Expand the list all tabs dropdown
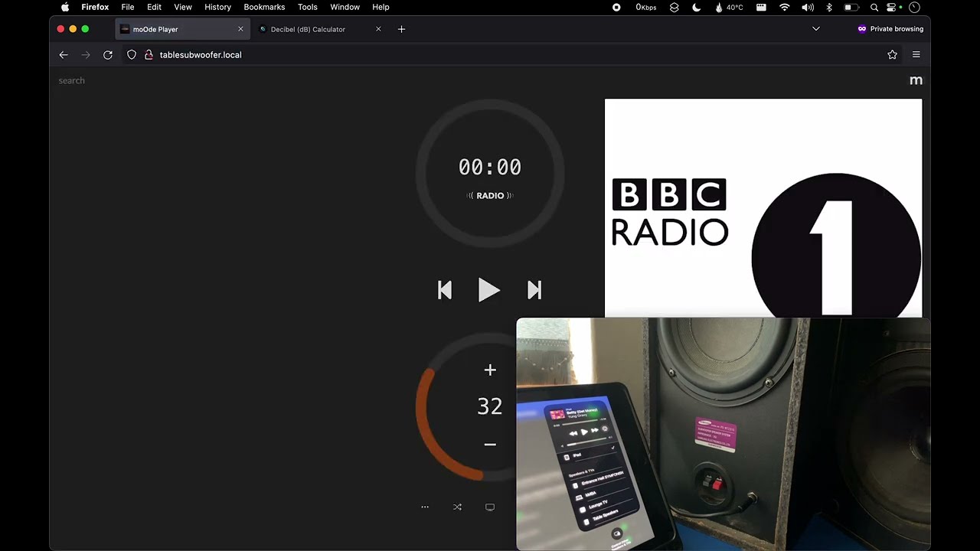The height and width of the screenshot is (551, 980). click(x=816, y=29)
